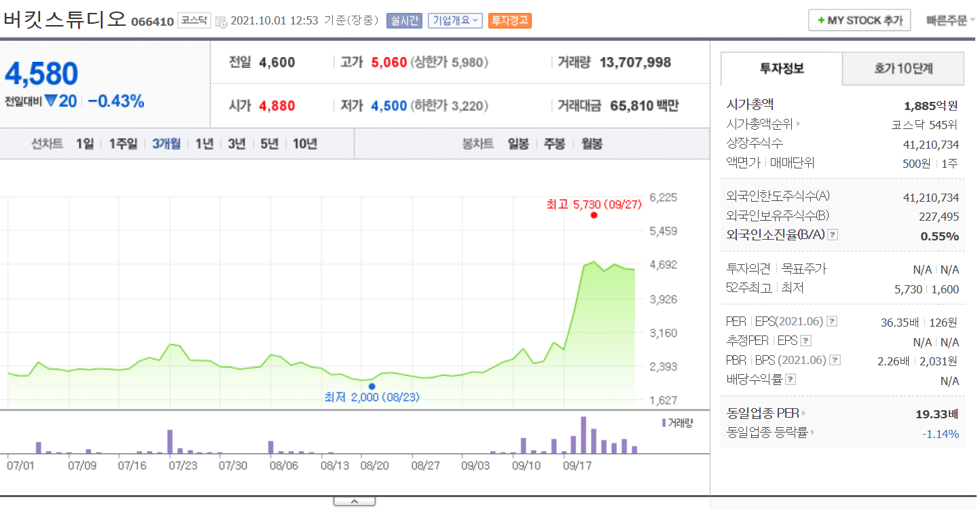The image size is (980, 510).
Task: Click the 버킷스튜디오 stock name title
Action: coord(65,19)
